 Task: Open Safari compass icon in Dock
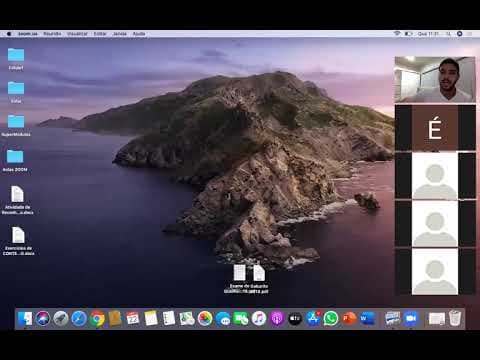pos(79,319)
